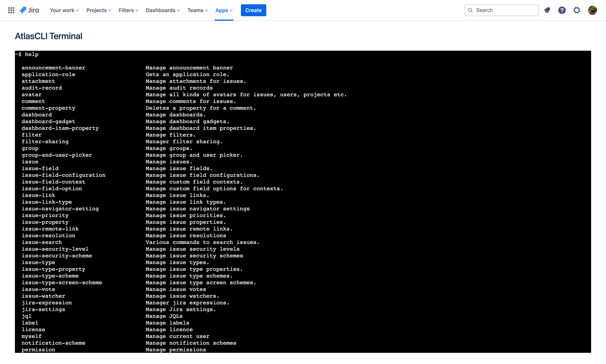The height and width of the screenshot is (364, 606).
Task: Open the Jira settings gear icon
Action: tap(576, 10)
